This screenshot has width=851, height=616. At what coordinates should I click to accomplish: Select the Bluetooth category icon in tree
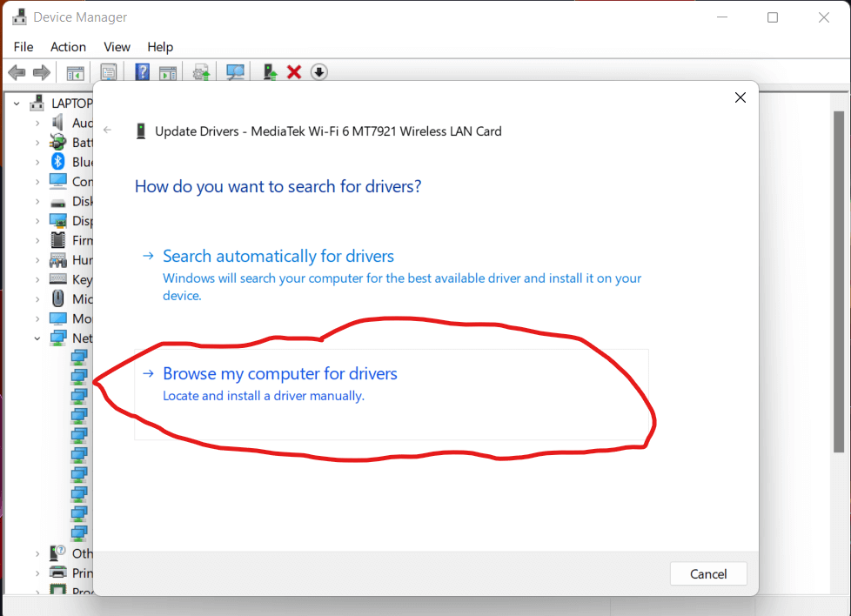click(58, 162)
